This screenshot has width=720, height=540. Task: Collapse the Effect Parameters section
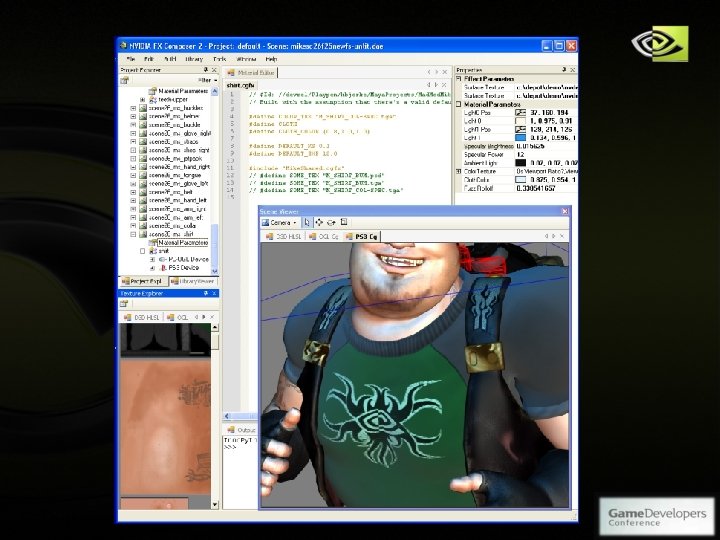pos(458,79)
